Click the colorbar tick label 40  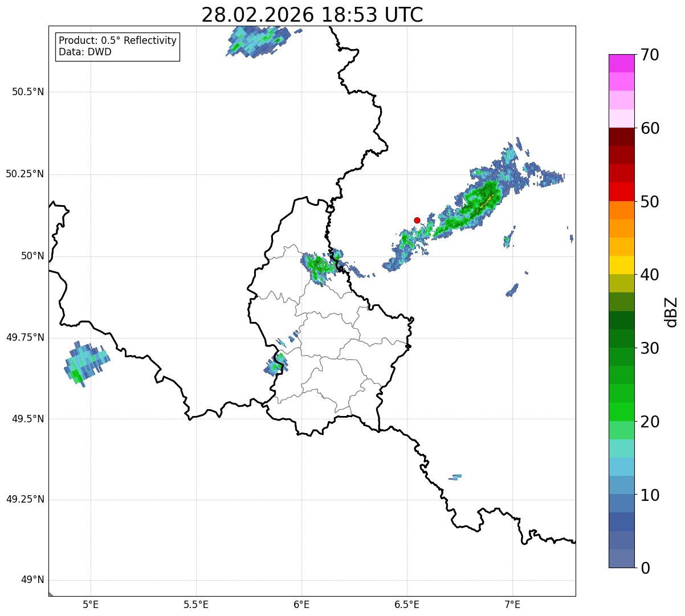coord(649,275)
